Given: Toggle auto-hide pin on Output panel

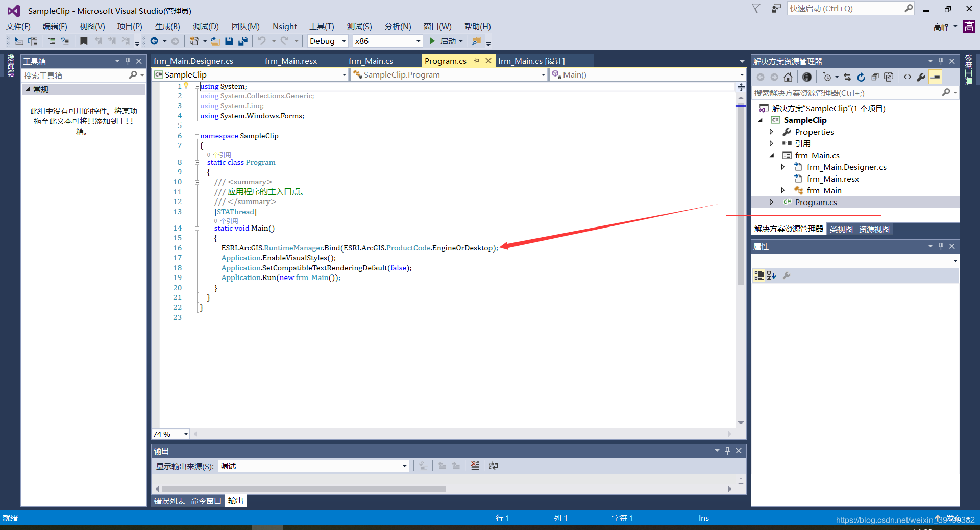Looking at the screenshot, I should pyautogui.click(x=728, y=450).
